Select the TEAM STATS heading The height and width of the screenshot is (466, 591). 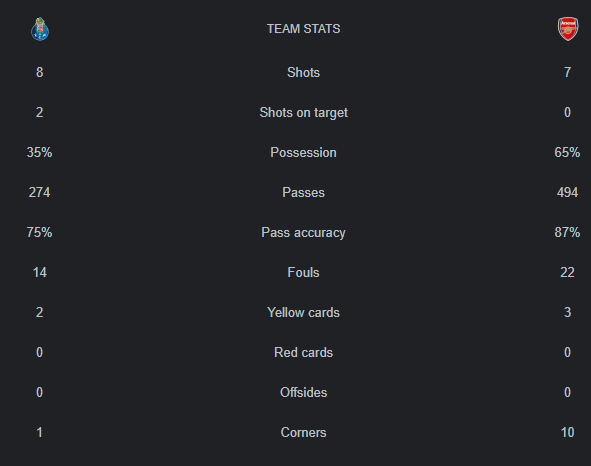click(303, 29)
